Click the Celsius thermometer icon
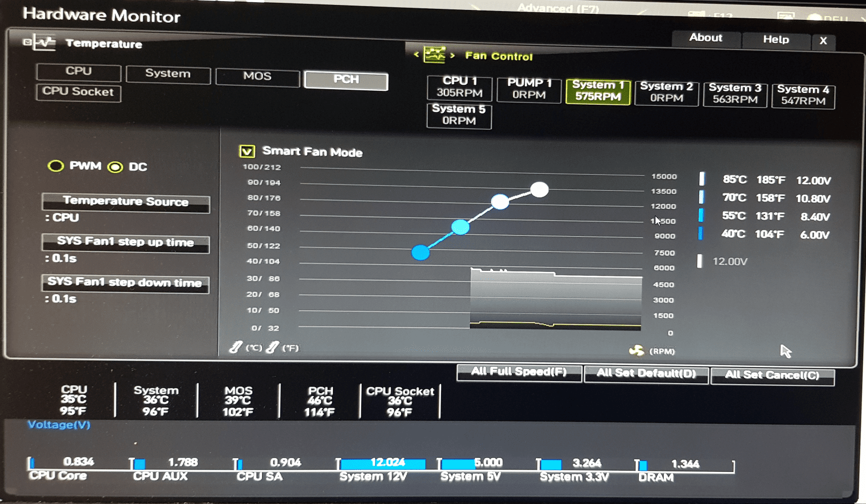Viewport: 866px width, 504px height. coord(236,347)
